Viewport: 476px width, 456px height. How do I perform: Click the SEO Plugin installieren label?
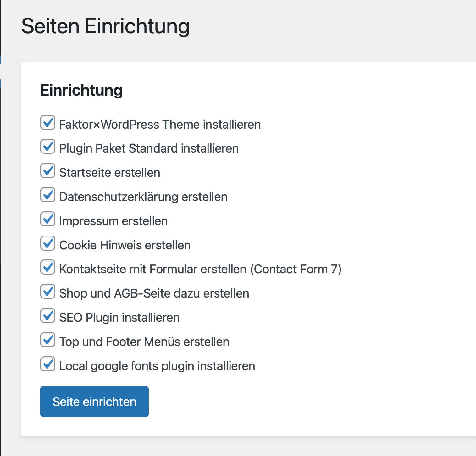click(119, 318)
